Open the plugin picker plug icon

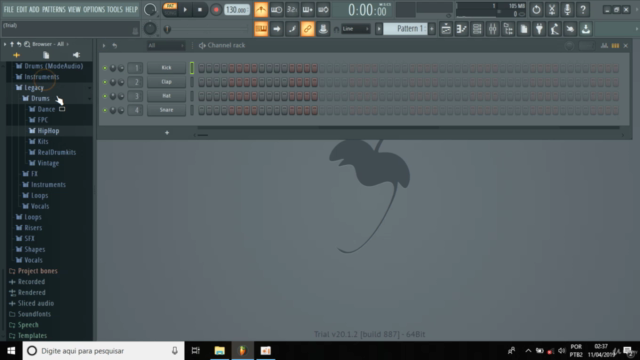click(539, 29)
